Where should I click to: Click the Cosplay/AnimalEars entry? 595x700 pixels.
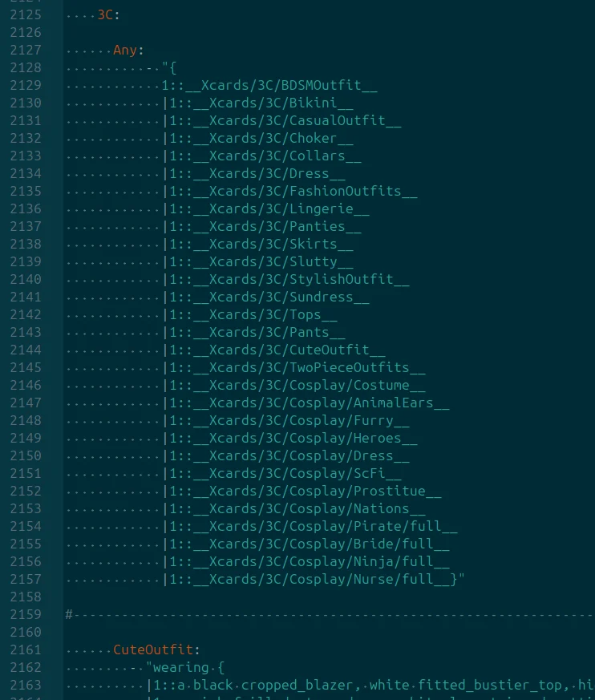click(x=306, y=403)
